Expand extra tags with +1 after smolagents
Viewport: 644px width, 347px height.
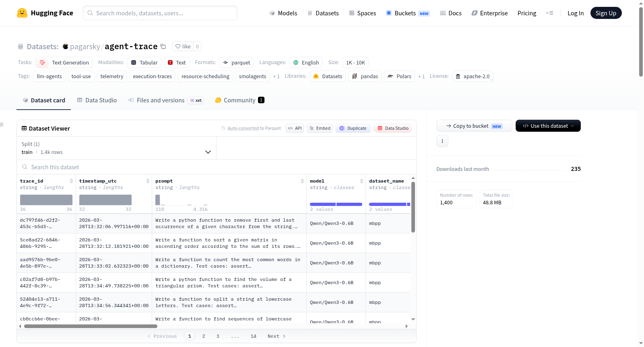[x=276, y=76]
